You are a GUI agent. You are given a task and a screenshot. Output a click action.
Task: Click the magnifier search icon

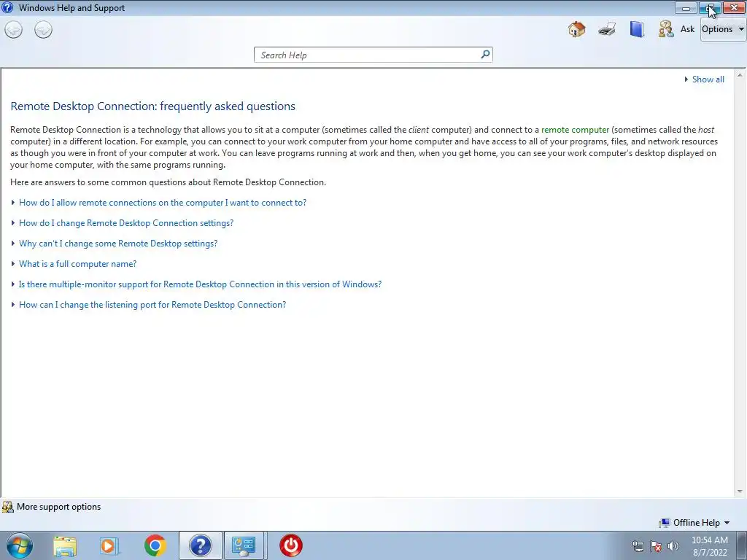pyautogui.click(x=485, y=54)
